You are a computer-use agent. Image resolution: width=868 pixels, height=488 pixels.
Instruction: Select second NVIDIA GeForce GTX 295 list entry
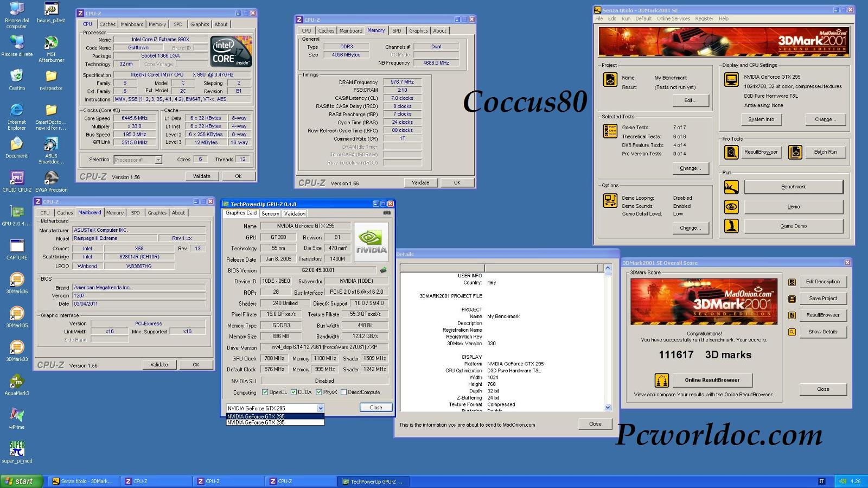pos(275,422)
